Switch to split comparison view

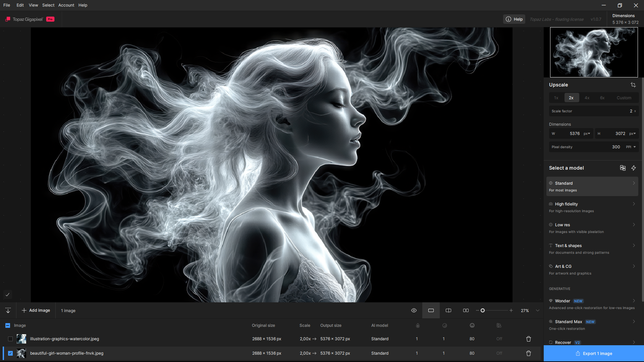point(448,310)
